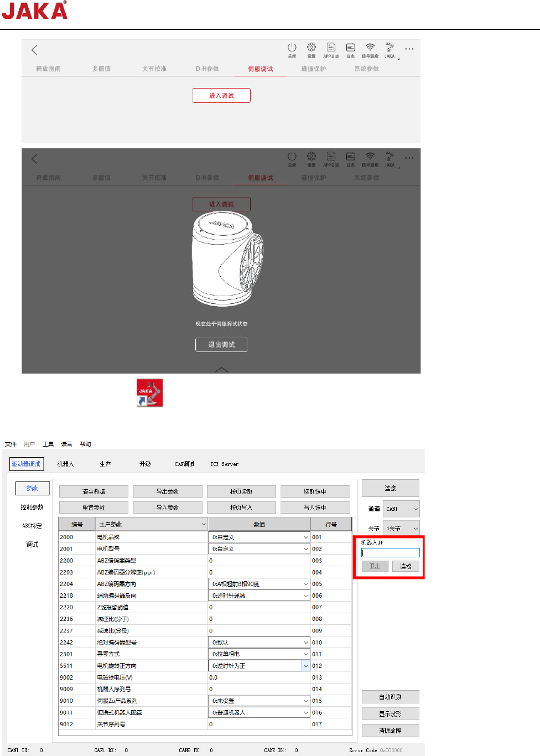Switch to 关节校准 tab in the upper light panel
The image size is (540, 756).
point(154,69)
